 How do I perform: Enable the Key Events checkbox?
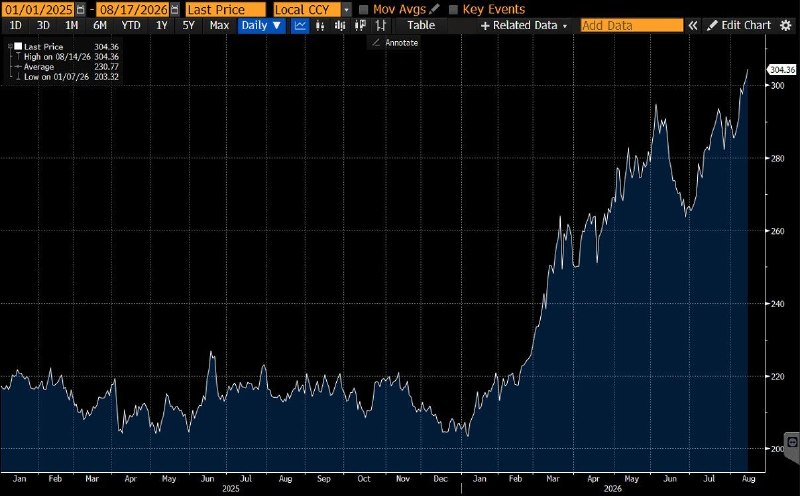click(453, 10)
